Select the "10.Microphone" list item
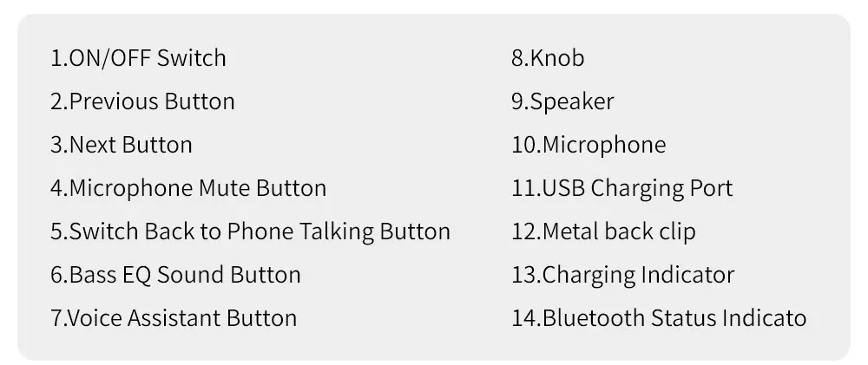This screenshot has height=365, width=868. (589, 145)
